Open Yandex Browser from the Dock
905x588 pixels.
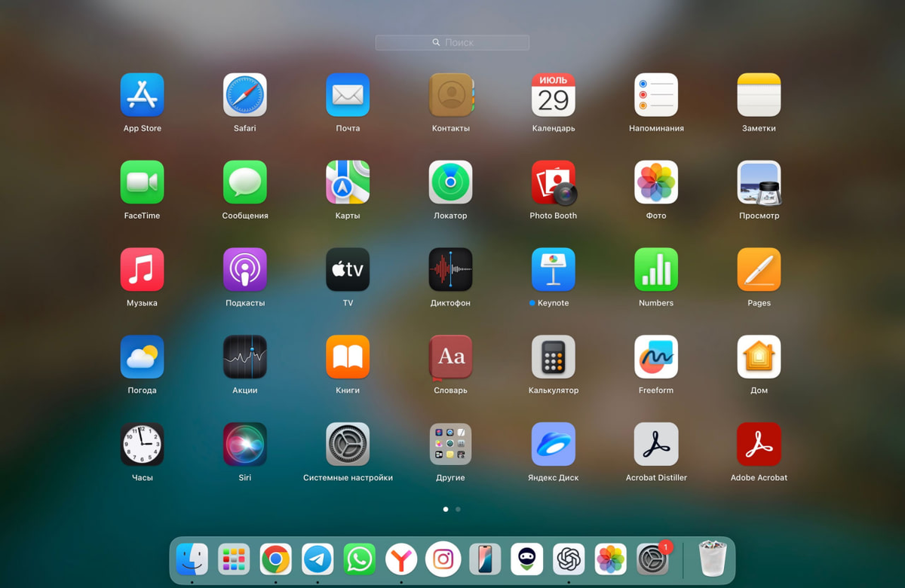[x=401, y=560]
